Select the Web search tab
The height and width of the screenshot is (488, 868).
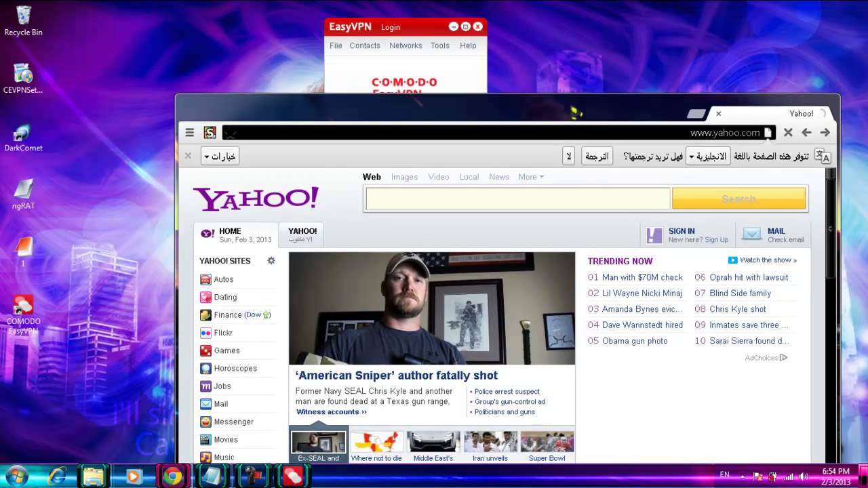click(372, 177)
